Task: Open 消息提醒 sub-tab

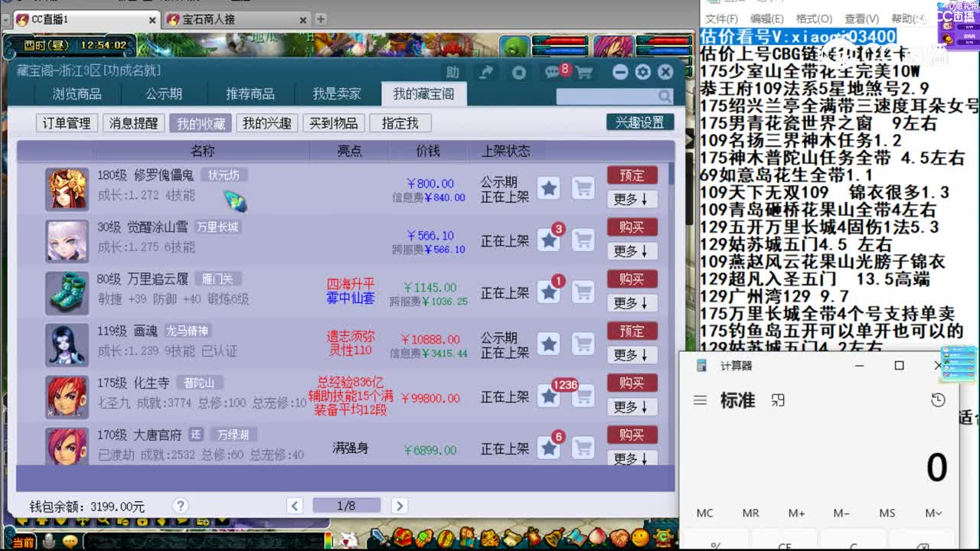Action: [133, 123]
